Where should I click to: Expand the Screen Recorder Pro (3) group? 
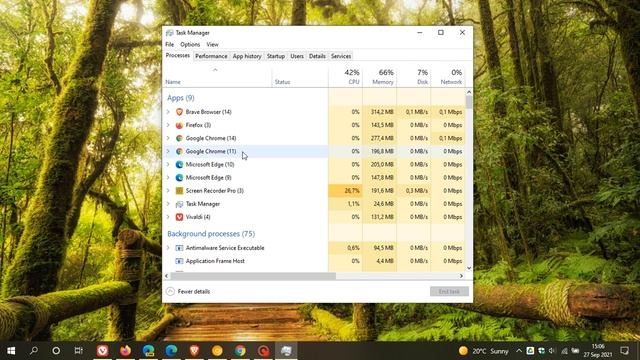(x=168, y=191)
